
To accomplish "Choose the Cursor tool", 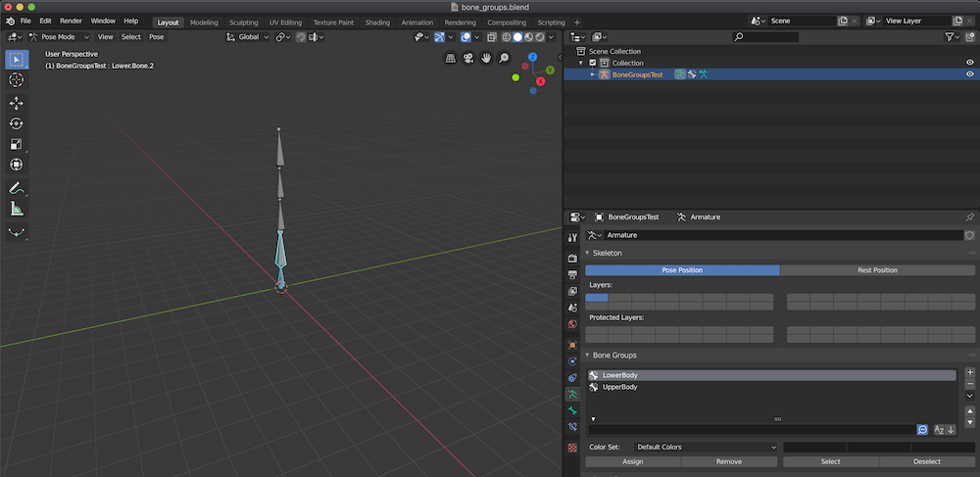I will tap(17, 79).
